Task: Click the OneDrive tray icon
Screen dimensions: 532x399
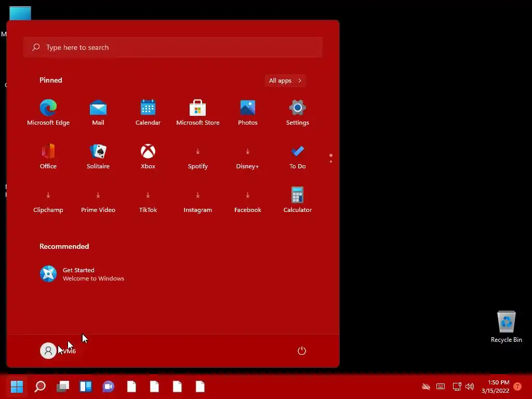Action: pyautogui.click(x=426, y=387)
